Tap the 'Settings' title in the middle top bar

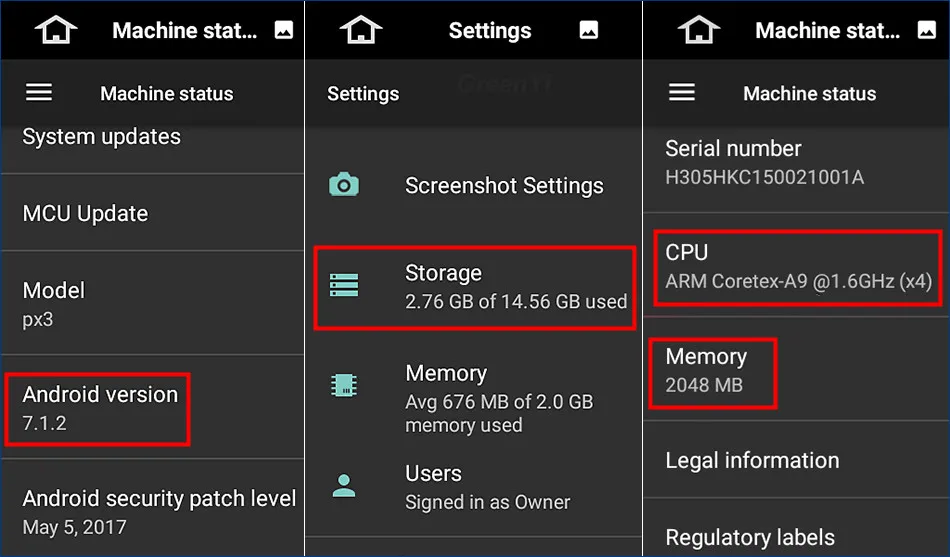coord(490,30)
